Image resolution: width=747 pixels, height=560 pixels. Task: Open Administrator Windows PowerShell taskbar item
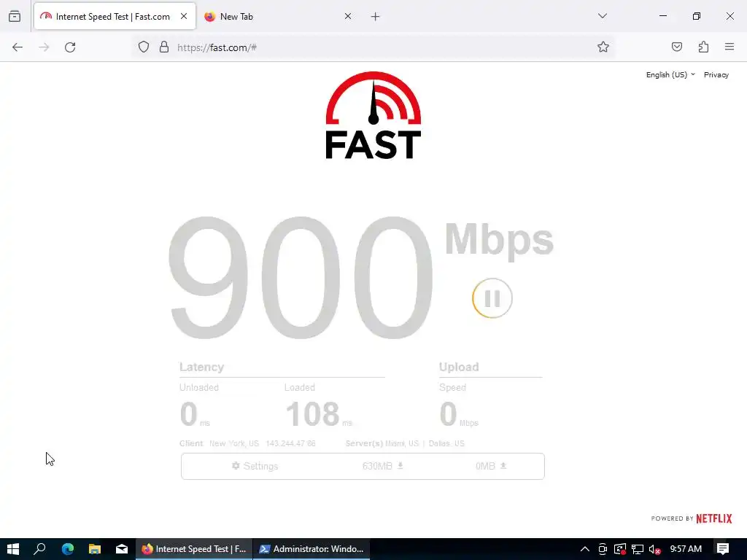pos(311,549)
